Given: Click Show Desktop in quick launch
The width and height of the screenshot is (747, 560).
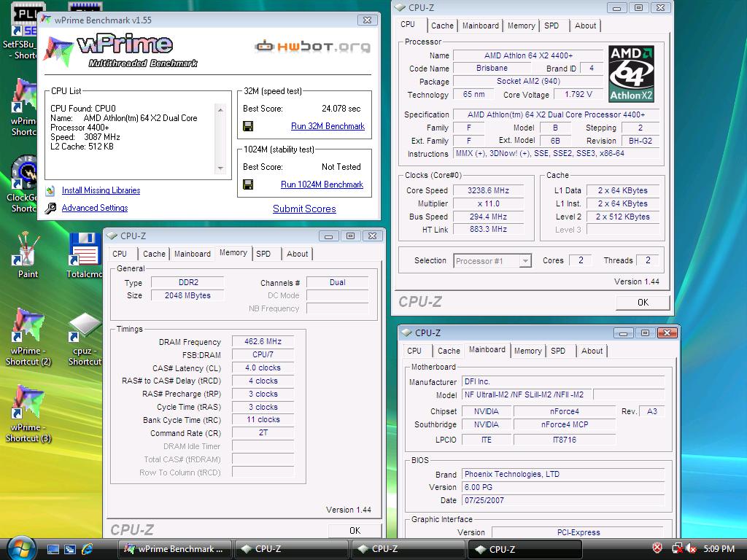Looking at the screenshot, I should 53,549.
